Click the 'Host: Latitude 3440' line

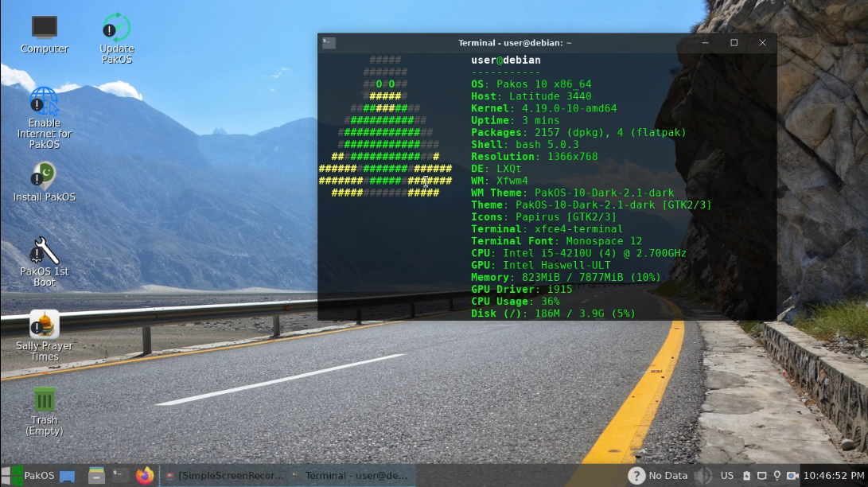click(531, 96)
